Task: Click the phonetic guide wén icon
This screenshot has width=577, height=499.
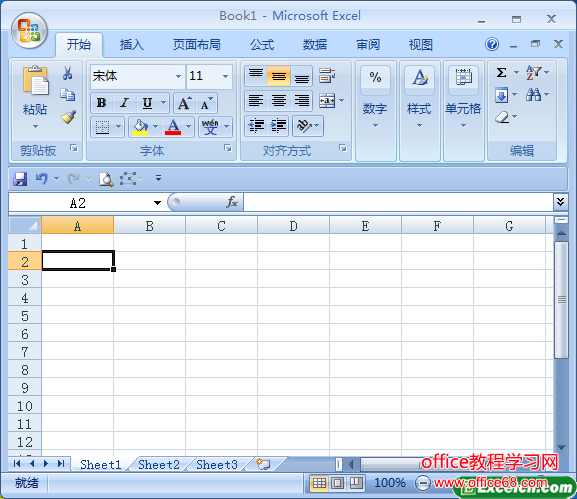Action: tap(210, 127)
